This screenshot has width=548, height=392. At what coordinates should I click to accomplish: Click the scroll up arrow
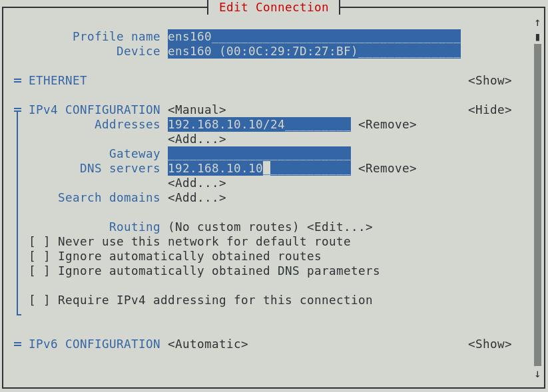pos(537,23)
